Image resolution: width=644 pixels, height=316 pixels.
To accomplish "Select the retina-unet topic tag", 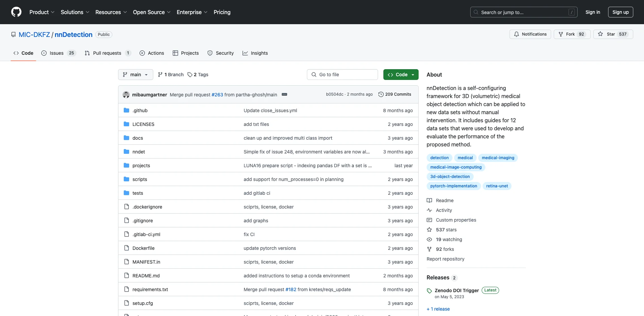I will (x=497, y=186).
